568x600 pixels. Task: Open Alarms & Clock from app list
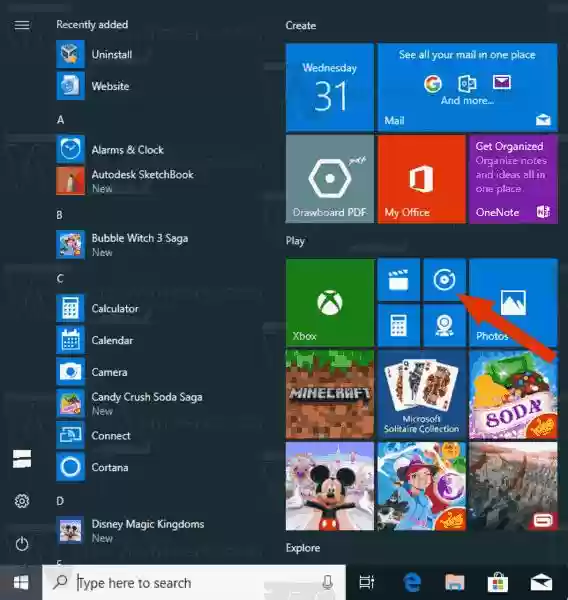(x=130, y=149)
